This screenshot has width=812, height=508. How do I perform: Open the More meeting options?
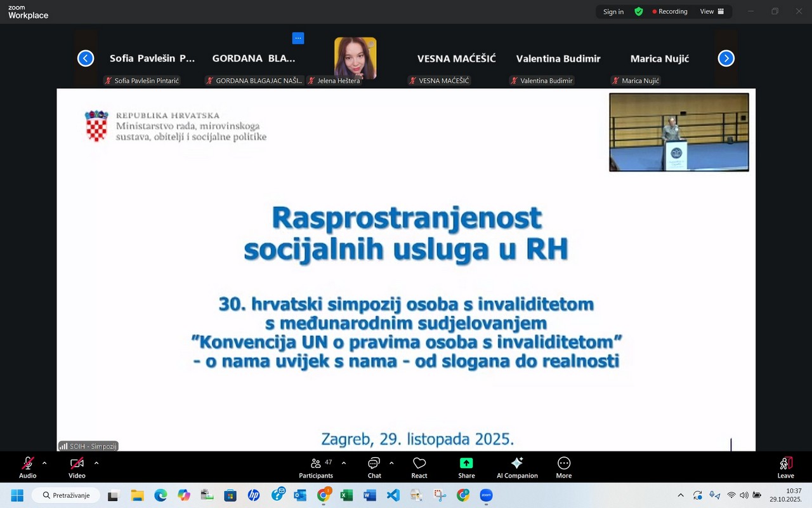[563, 467]
